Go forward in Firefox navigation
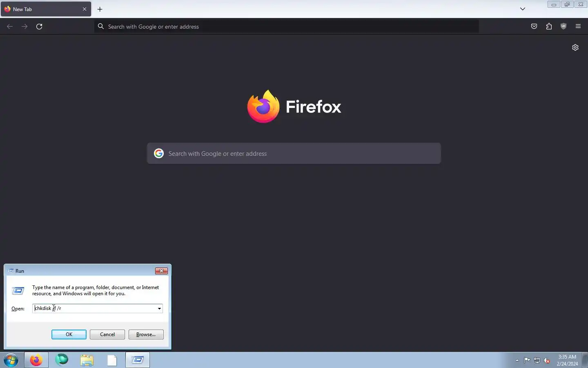This screenshot has height=368, width=588. point(24,27)
